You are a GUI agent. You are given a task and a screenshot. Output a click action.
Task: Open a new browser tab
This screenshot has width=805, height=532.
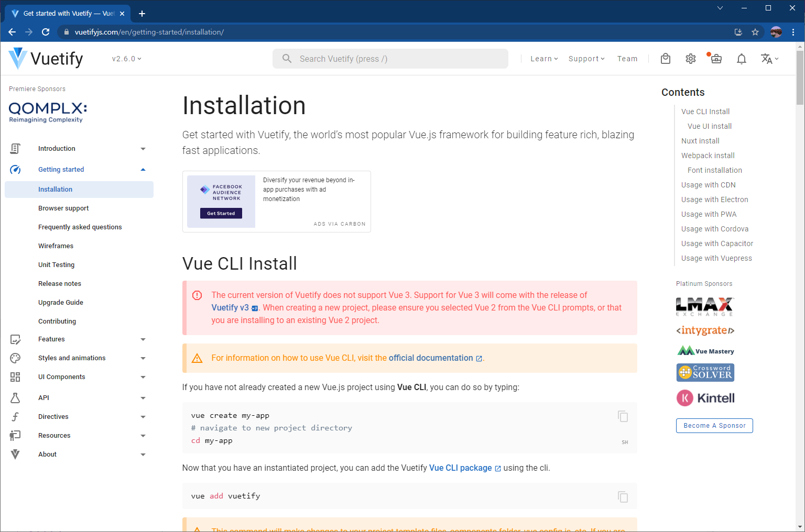coord(142,14)
